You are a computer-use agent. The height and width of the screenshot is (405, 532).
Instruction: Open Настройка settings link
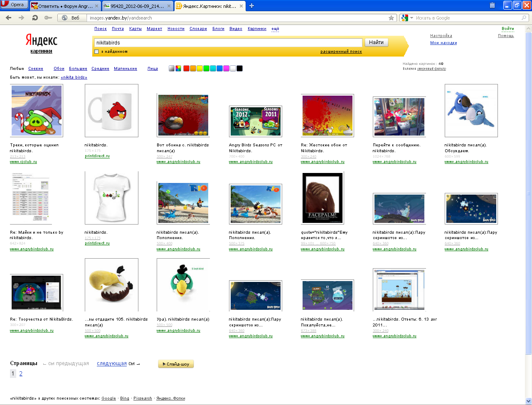[x=441, y=36]
